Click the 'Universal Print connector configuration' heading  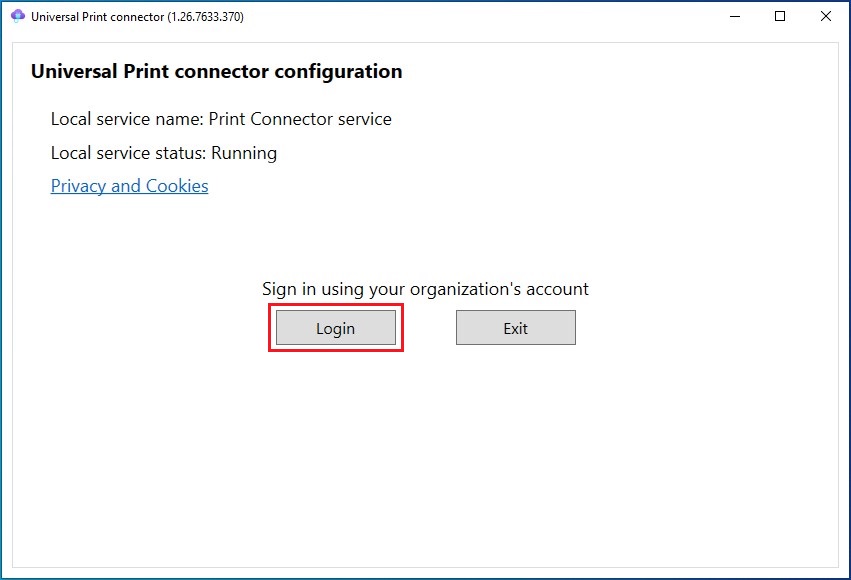click(x=216, y=72)
